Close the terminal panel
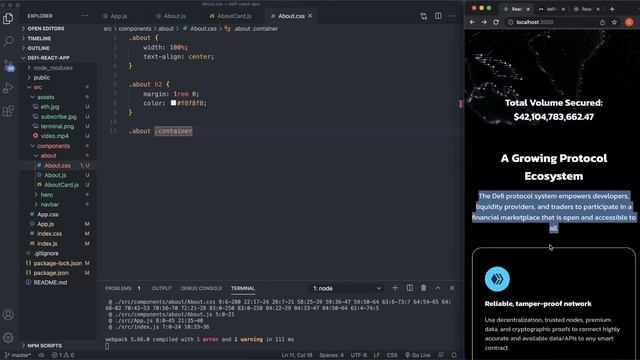The width and height of the screenshot is (640, 360). point(452,288)
